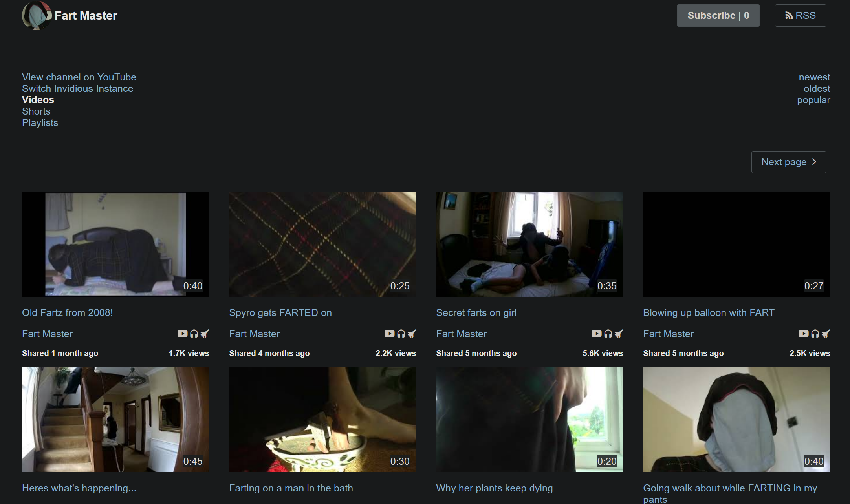The width and height of the screenshot is (850, 504).
Task: Click title link Spyro gets FARTED on
Action: (280, 312)
